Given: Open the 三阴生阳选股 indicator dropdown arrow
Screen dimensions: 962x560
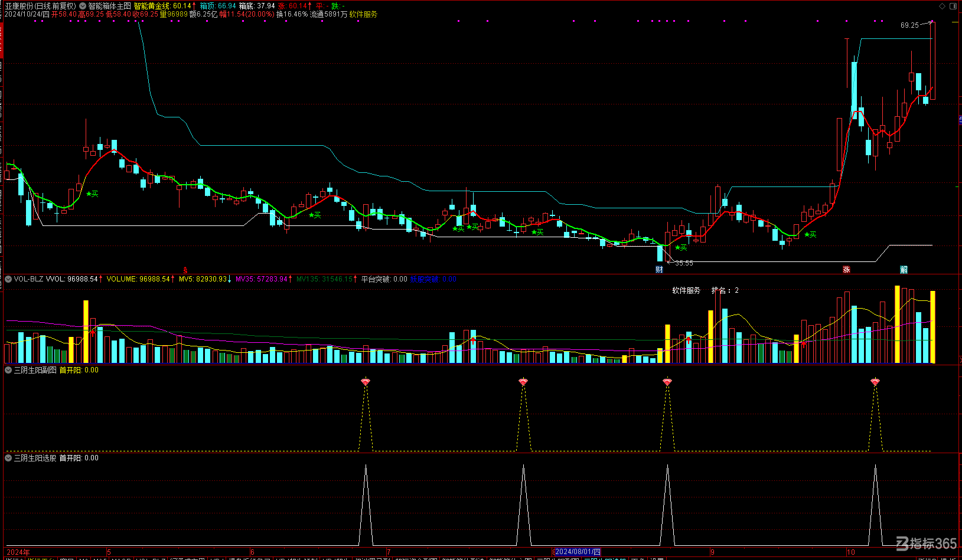Looking at the screenshot, I should 8,458.
